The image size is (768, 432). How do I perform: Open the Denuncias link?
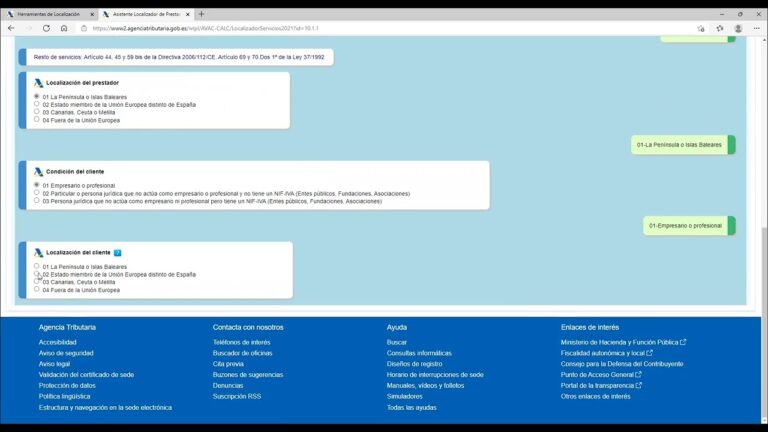click(228, 385)
